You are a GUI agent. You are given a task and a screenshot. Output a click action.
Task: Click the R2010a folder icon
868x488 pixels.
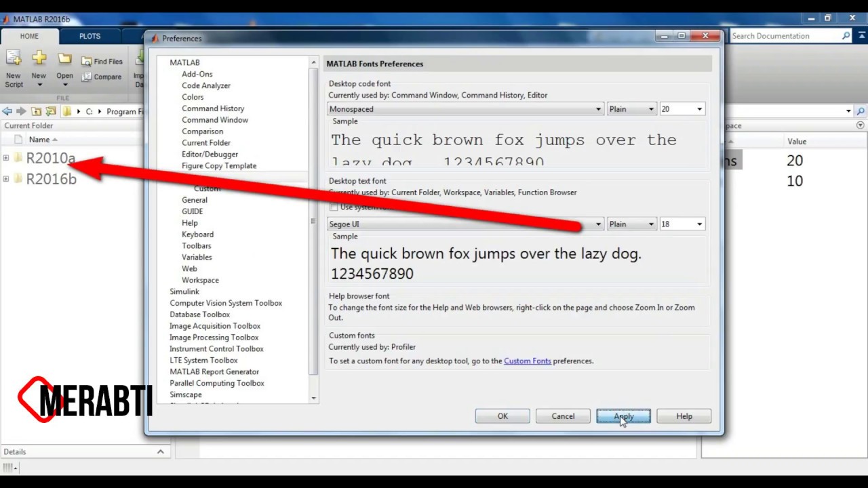coord(19,158)
